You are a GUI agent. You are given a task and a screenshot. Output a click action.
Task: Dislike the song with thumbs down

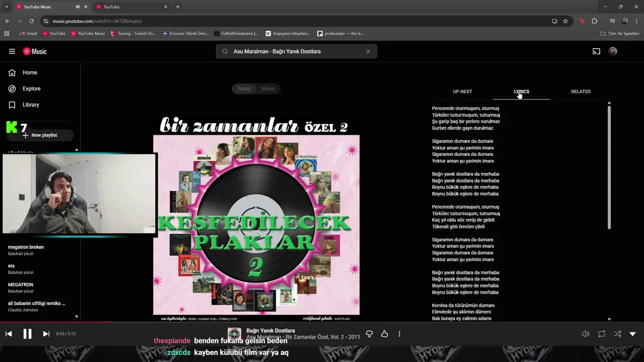point(369,334)
